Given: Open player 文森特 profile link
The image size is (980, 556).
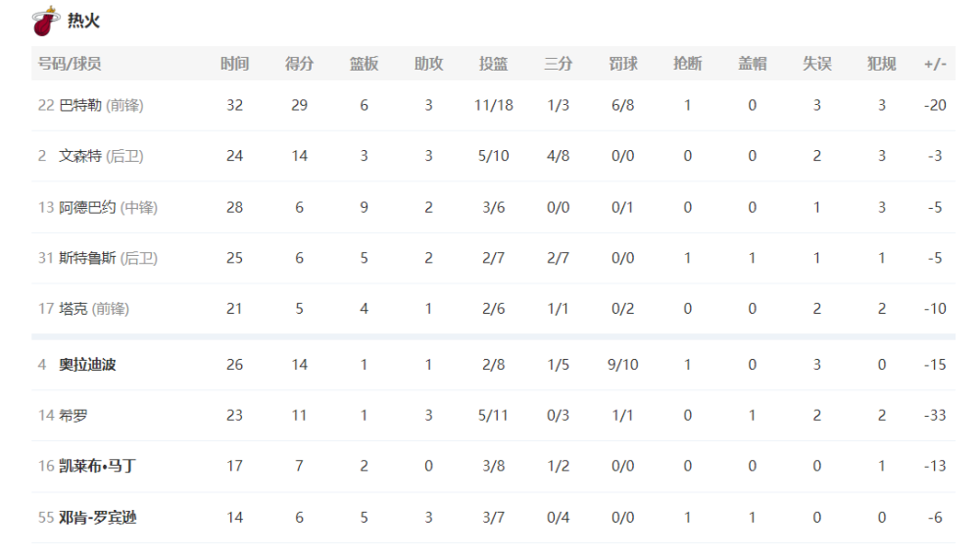Looking at the screenshot, I should pyautogui.click(x=80, y=156).
